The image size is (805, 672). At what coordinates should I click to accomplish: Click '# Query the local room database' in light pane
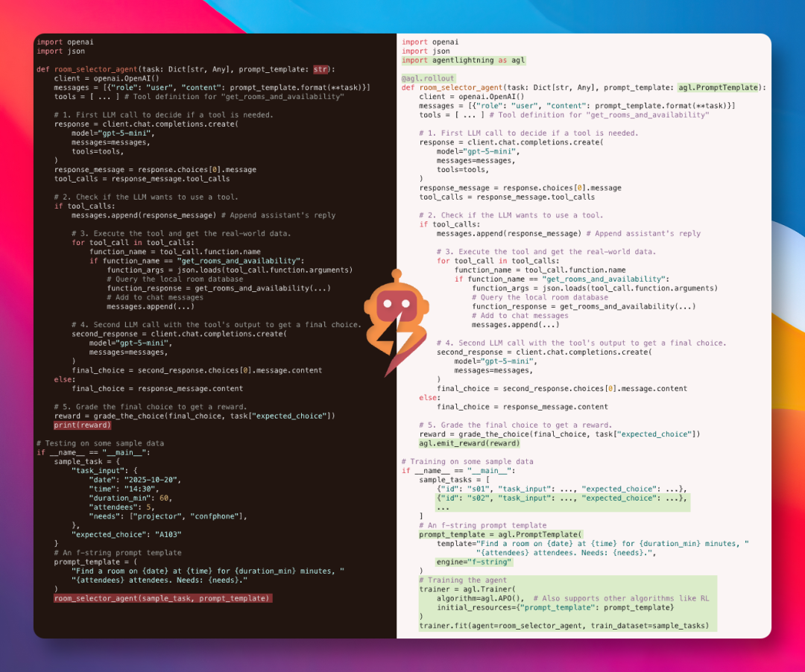point(540,297)
